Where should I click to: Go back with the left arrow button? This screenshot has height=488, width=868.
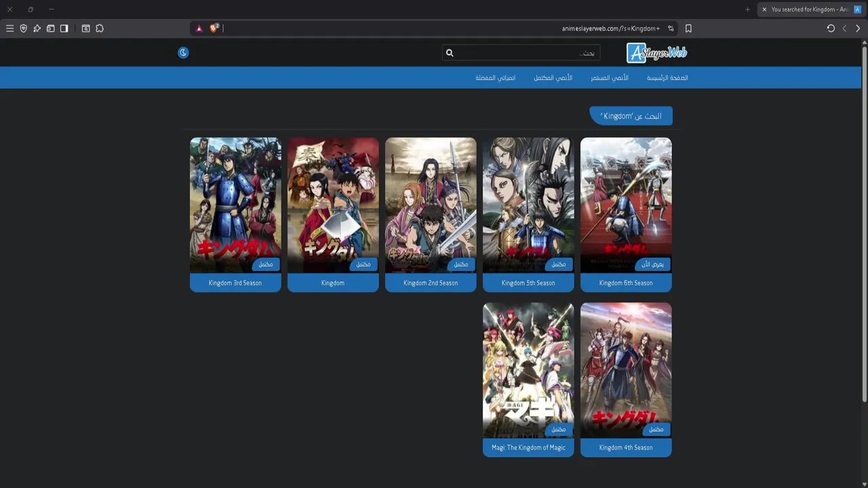pos(844,28)
